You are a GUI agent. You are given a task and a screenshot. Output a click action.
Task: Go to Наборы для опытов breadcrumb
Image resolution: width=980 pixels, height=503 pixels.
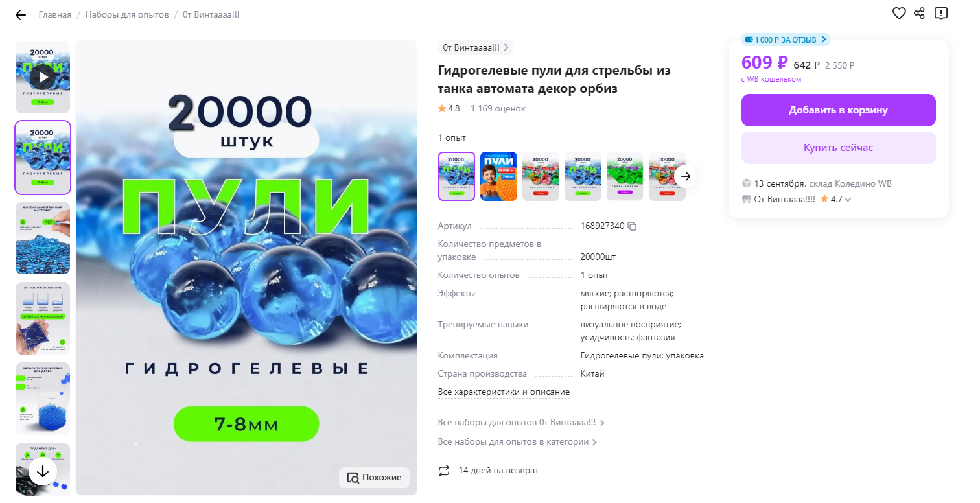coord(127,14)
